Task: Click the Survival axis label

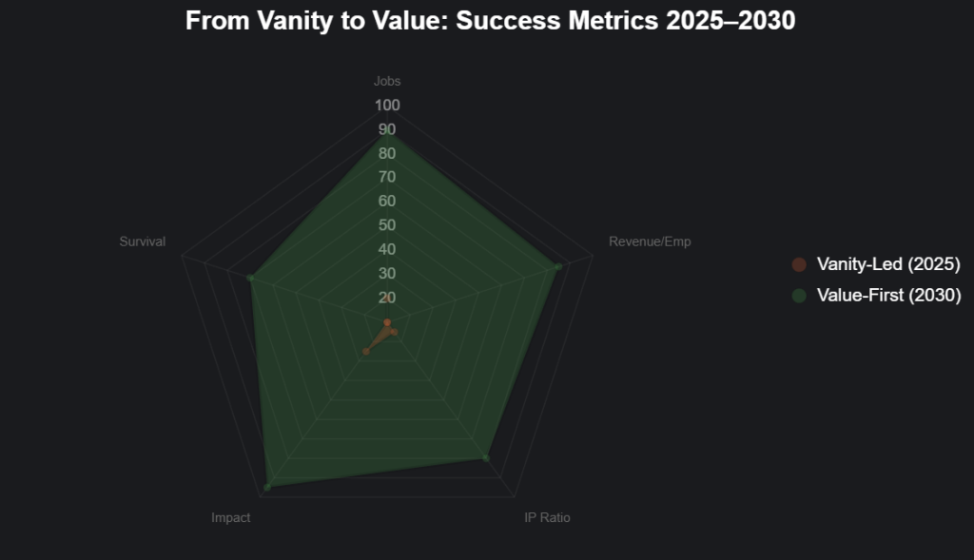Action: (x=143, y=241)
